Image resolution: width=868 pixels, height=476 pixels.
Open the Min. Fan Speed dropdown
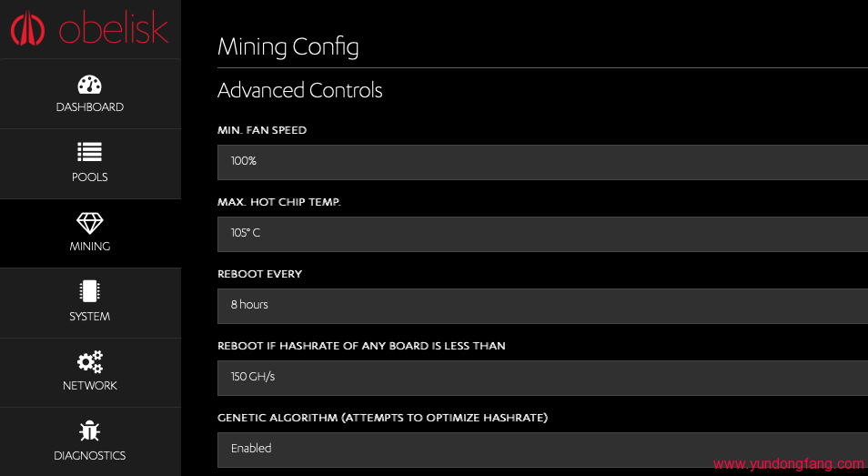tap(542, 161)
